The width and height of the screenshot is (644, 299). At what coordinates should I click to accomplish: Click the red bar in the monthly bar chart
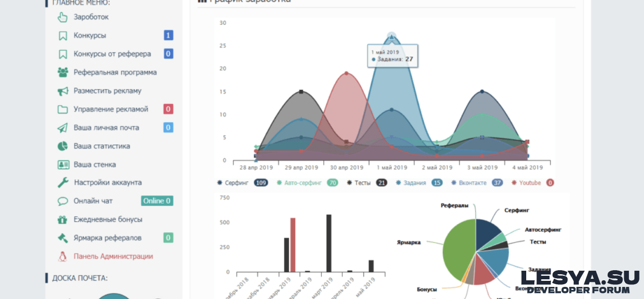293,245
